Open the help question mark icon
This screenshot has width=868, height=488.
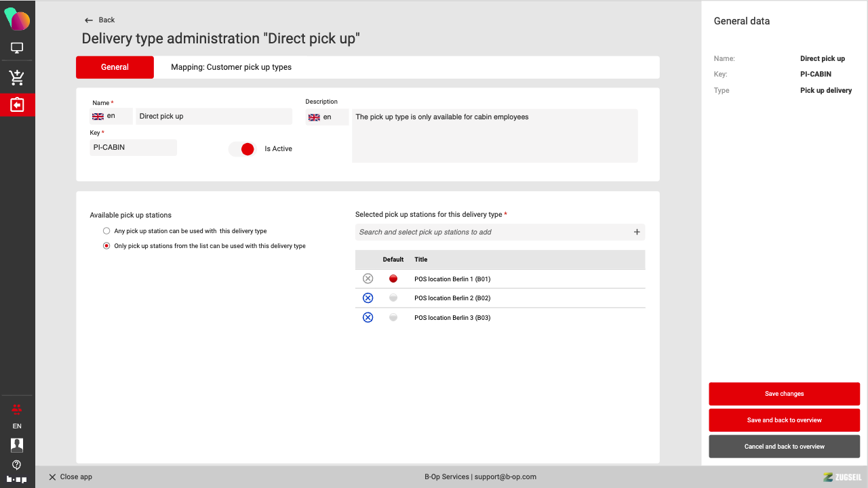coord(17,465)
